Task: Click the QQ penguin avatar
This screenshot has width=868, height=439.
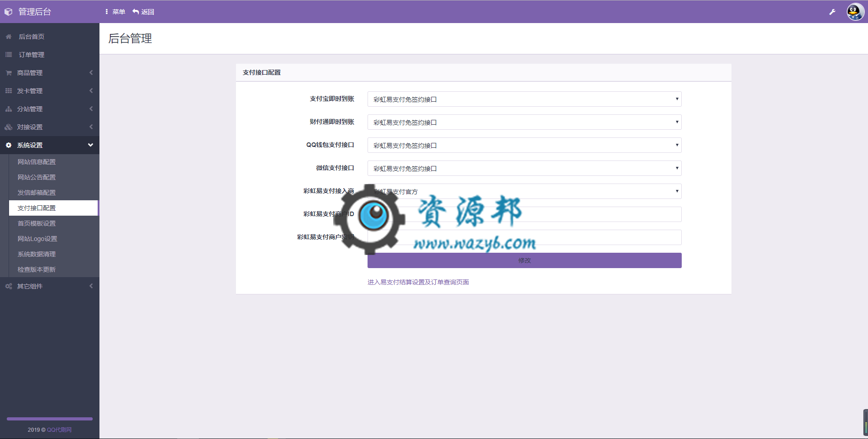Action: coord(855,12)
